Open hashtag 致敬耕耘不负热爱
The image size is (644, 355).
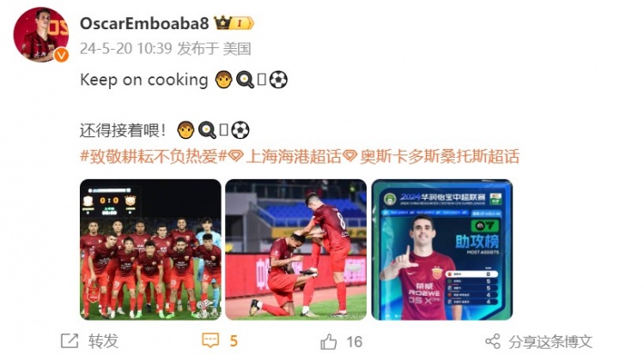(x=154, y=156)
